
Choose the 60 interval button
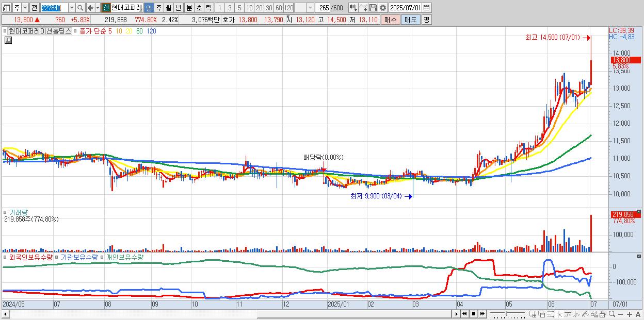coord(279,8)
